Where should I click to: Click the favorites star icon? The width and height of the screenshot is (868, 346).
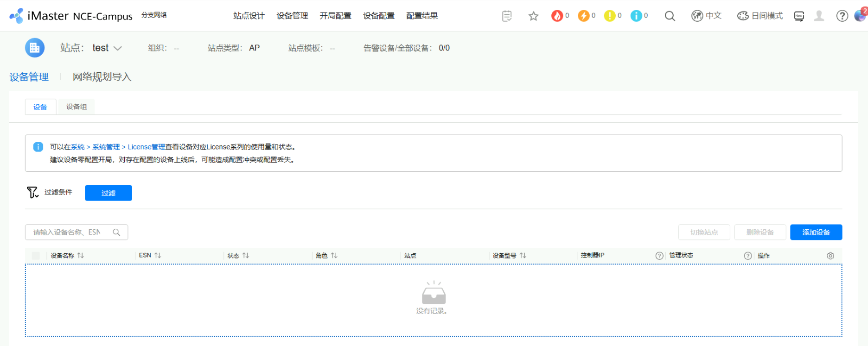(x=533, y=16)
